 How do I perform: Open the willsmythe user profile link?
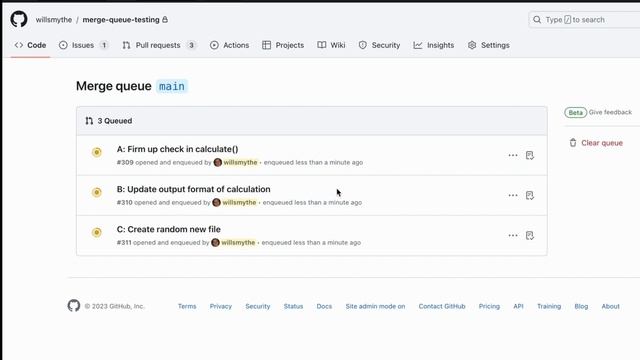pos(53,20)
